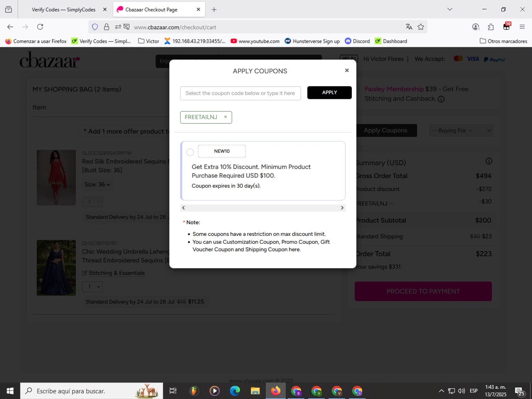Open the translate page icon
Screen dimensions: 532x399
click(x=409, y=27)
